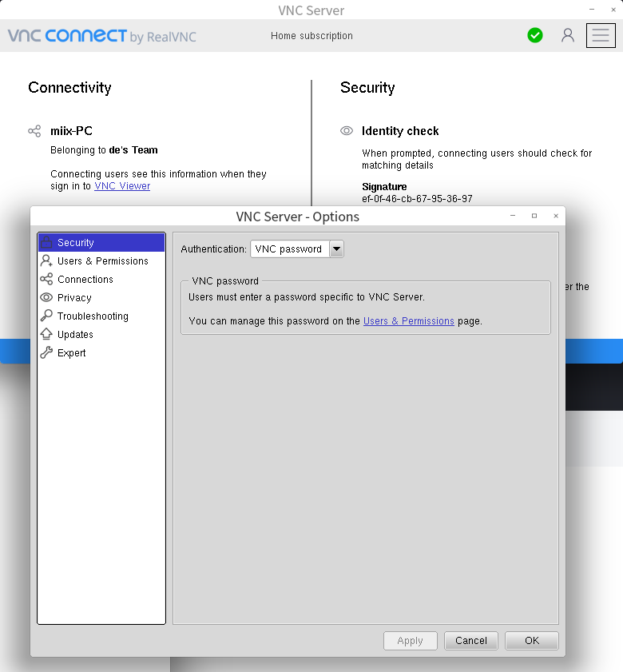Click the VNC Connect by RealVNC logo

click(102, 36)
